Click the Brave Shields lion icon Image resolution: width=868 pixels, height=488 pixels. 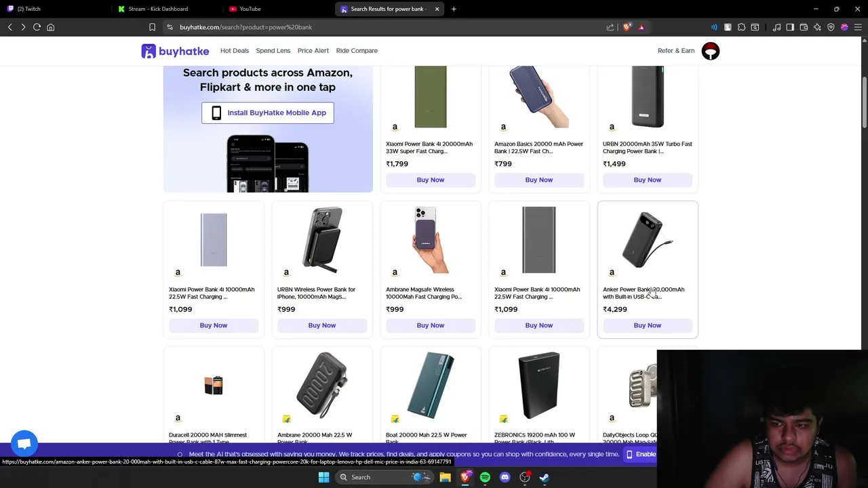pyautogui.click(x=627, y=27)
